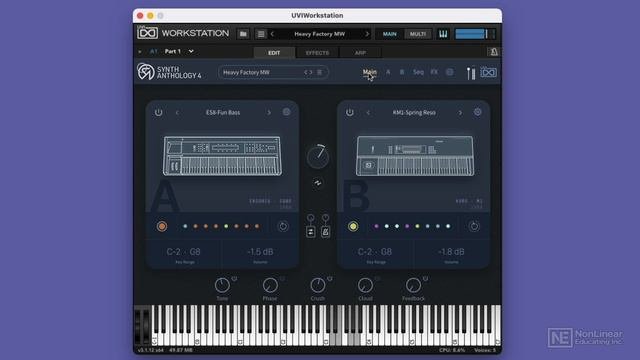640x360 pixels.
Task: Open the preset list view icon
Action: 261,34
